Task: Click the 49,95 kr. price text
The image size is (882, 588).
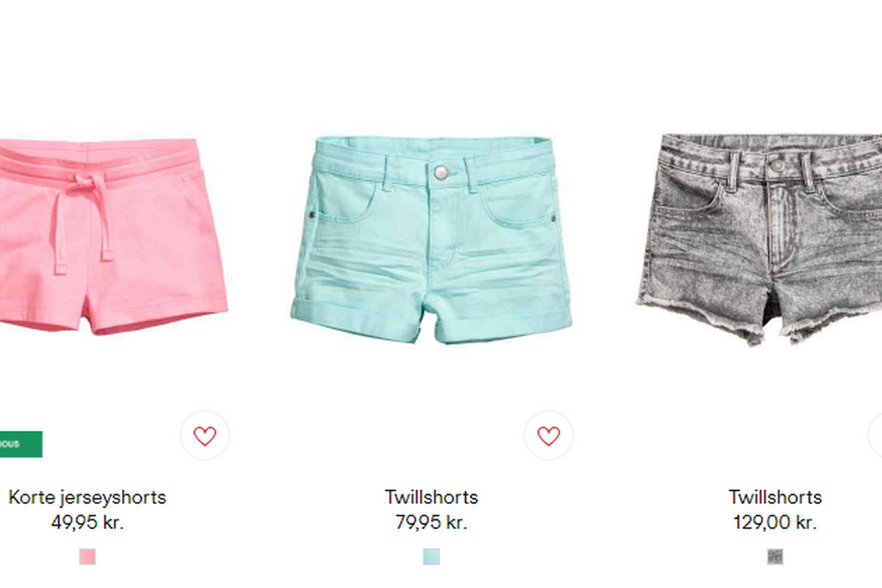Action: (x=88, y=522)
